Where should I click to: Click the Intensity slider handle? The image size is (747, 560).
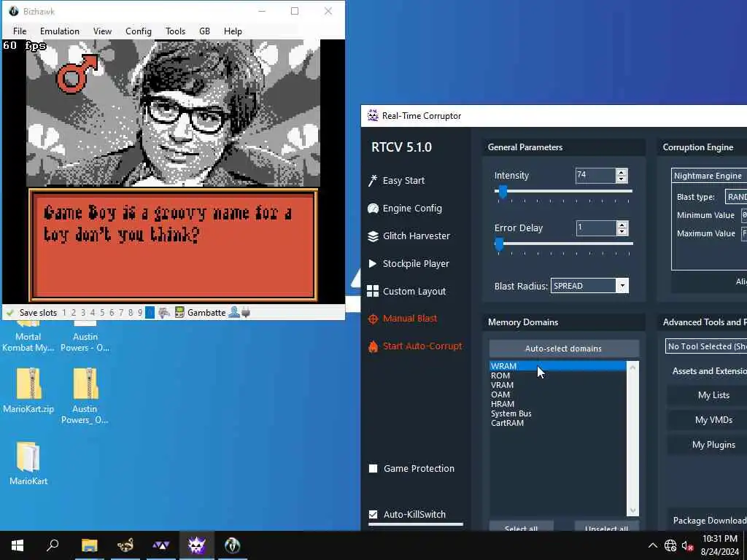pos(503,192)
